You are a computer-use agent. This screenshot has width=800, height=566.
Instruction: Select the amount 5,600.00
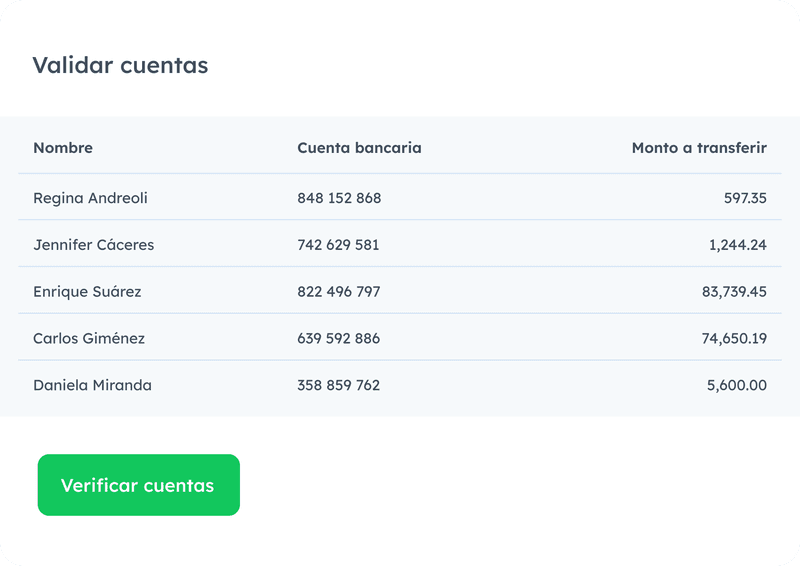click(737, 385)
